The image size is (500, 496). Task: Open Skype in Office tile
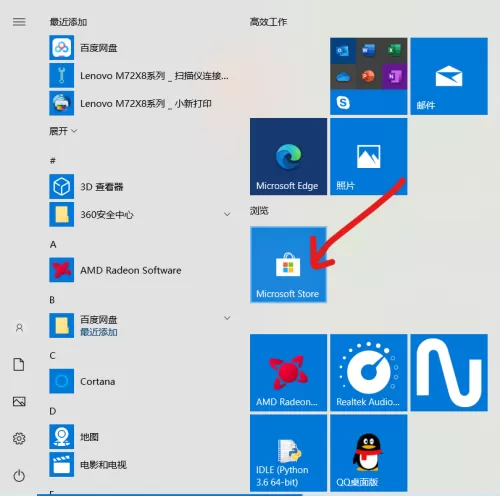[343, 102]
